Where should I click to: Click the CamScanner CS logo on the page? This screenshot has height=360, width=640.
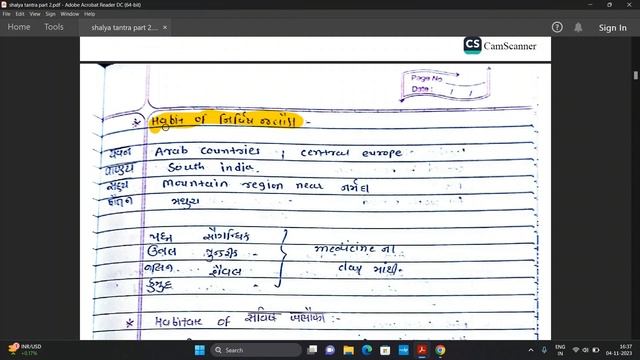[x=472, y=45]
